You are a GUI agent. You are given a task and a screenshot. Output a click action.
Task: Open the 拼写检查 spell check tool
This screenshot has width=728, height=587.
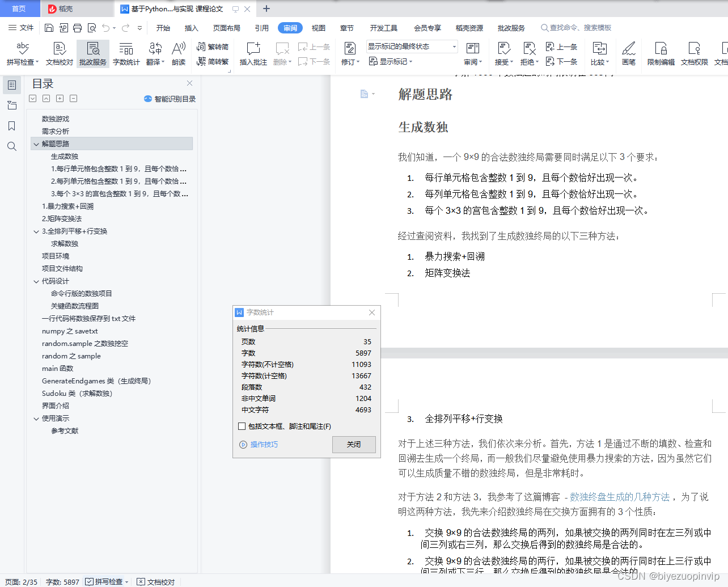[23, 54]
